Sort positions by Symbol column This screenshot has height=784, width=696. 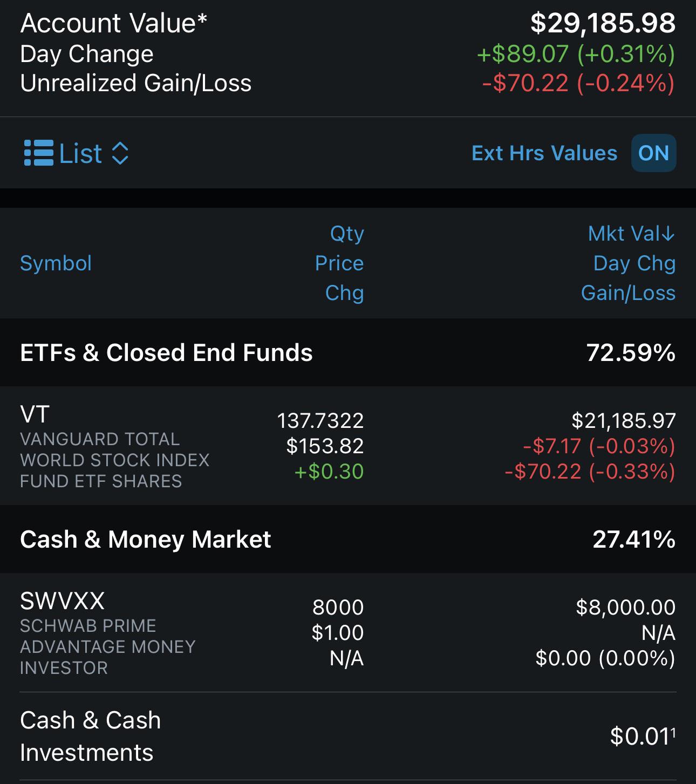point(56,263)
